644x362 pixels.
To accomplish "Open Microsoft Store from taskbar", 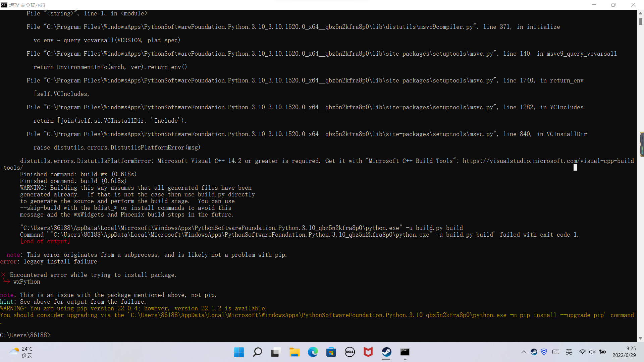I will click(331, 352).
